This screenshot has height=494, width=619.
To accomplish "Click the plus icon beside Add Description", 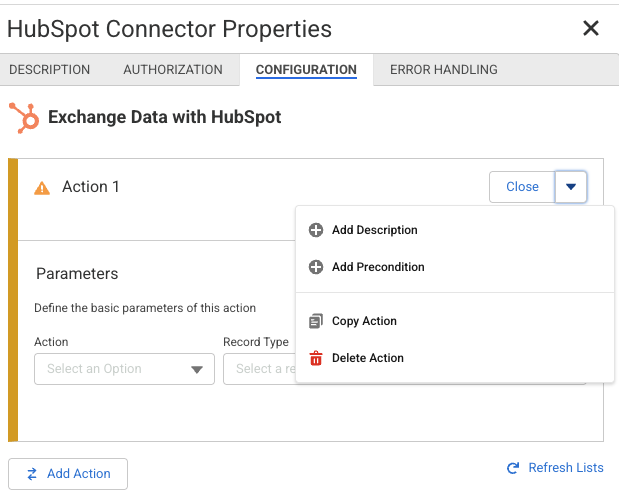I will (316, 230).
